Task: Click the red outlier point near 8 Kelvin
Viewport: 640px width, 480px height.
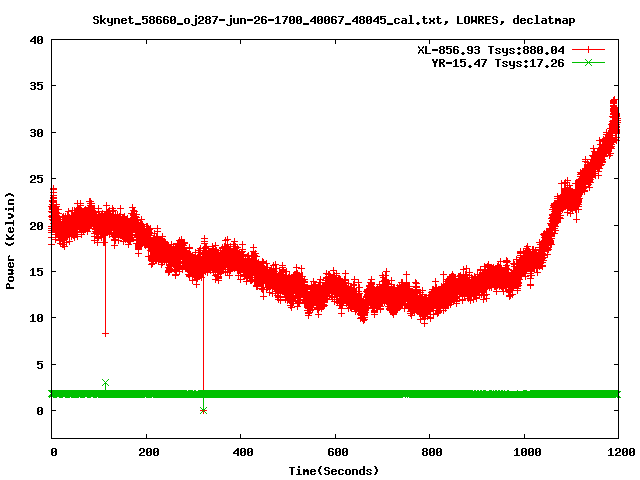Action: (x=105, y=334)
